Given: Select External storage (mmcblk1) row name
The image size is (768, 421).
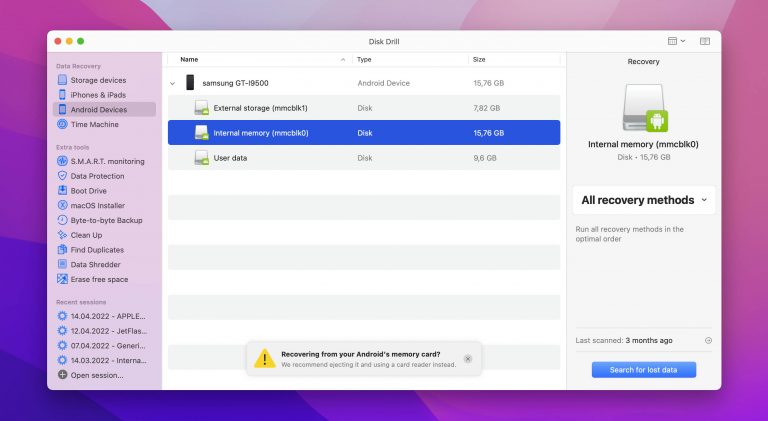Looking at the screenshot, I should coord(261,108).
